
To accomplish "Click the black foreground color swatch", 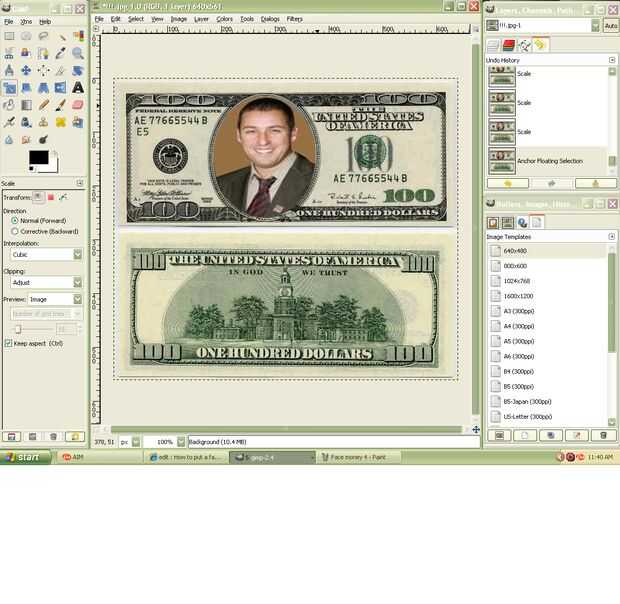I will (x=39, y=157).
